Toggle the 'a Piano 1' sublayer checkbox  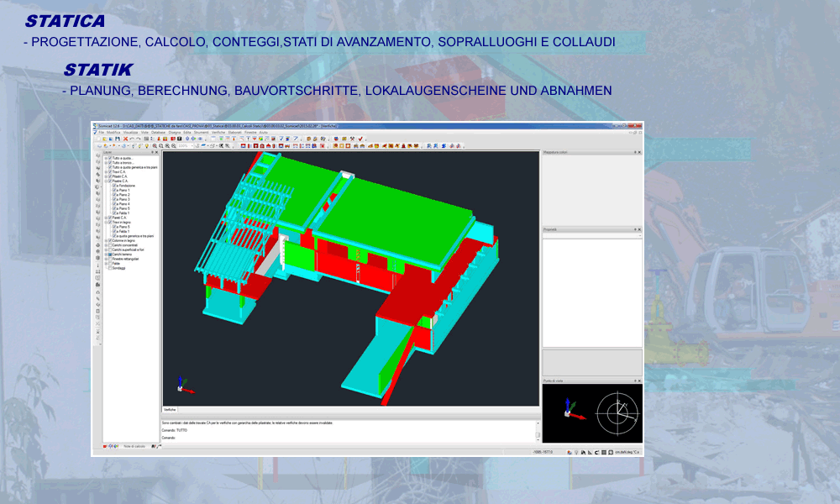[x=114, y=190]
